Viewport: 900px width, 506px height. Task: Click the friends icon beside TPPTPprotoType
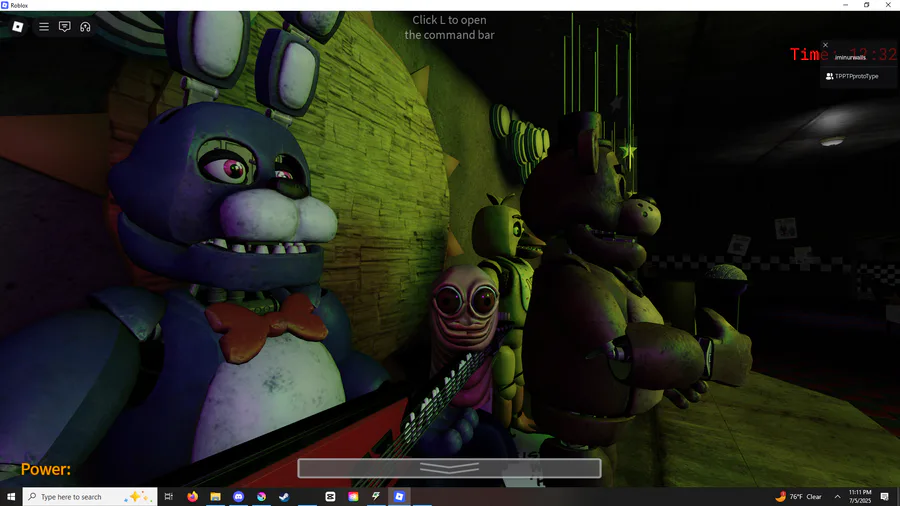tap(829, 76)
